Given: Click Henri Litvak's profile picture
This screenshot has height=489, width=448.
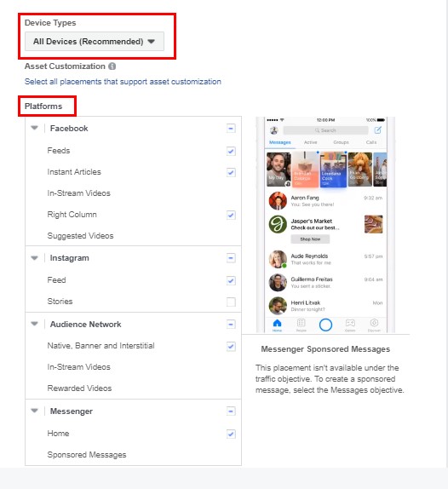Looking at the screenshot, I should coord(278,306).
